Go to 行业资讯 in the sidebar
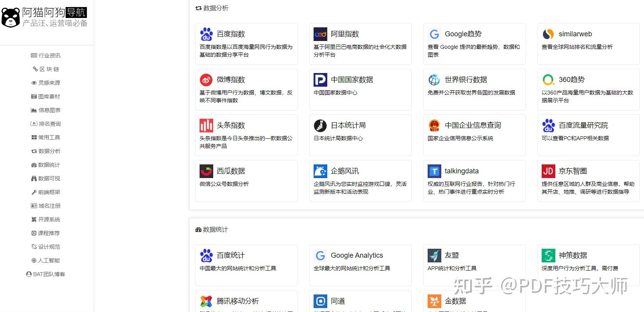644x312 pixels. click(x=46, y=55)
